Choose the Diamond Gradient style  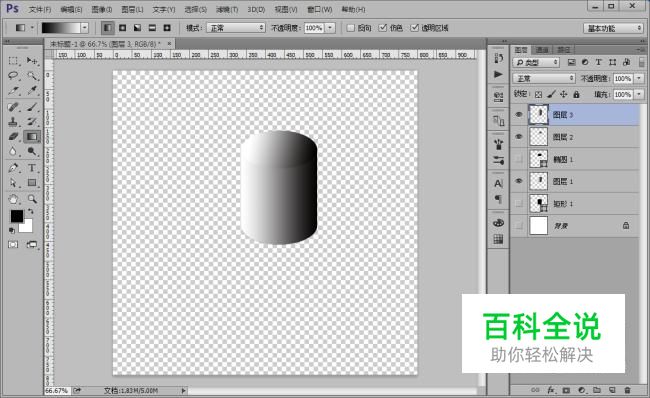click(x=167, y=28)
